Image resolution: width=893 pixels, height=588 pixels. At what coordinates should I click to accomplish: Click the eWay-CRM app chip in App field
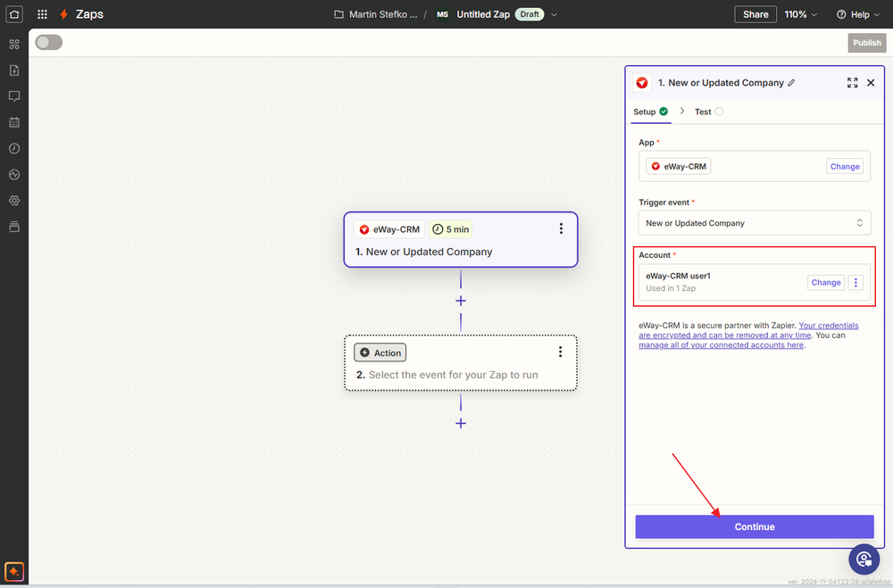(679, 166)
